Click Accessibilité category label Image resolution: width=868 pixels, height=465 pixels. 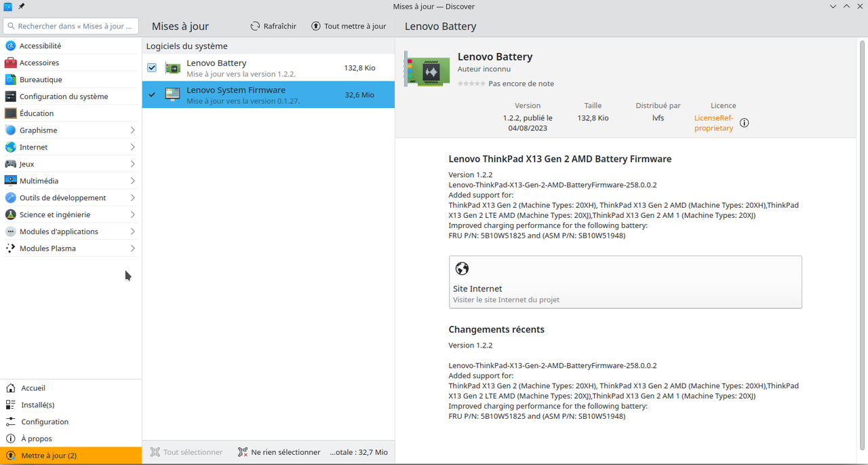[40, 45]
